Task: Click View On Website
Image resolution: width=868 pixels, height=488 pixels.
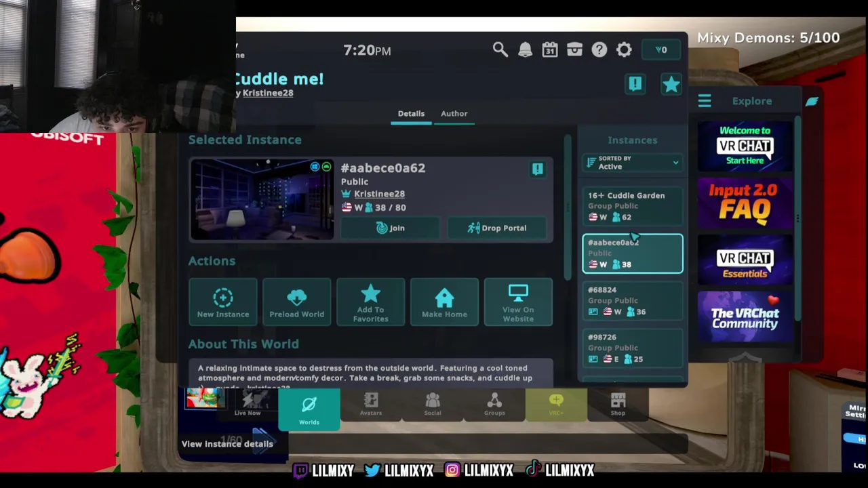Action: click(518, 302)
